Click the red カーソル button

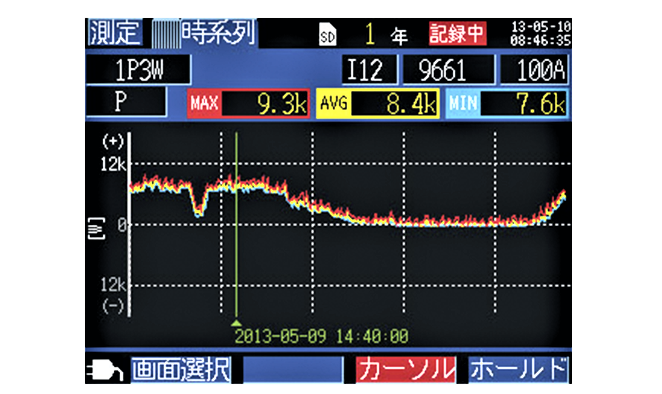405,370
